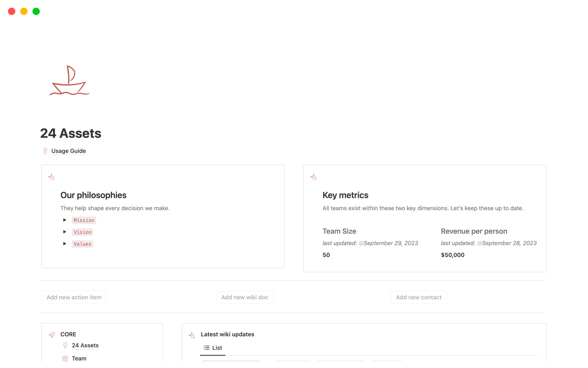Expand the Mission toggle

coord(65,220)
